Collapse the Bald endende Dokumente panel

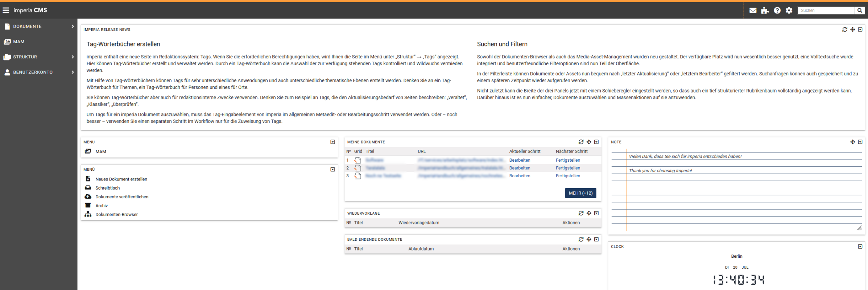(596, 240)
